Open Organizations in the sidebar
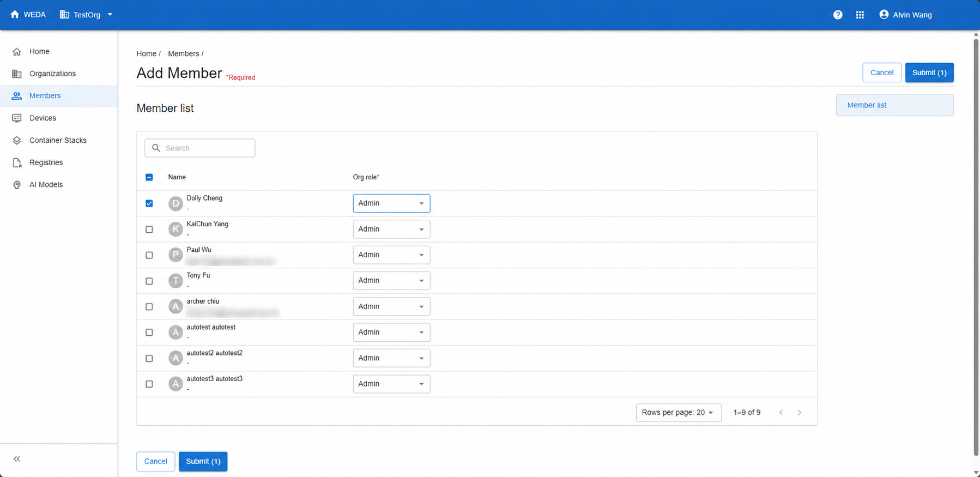The width and height of the screenshot is (980, 477). [59, 74]
